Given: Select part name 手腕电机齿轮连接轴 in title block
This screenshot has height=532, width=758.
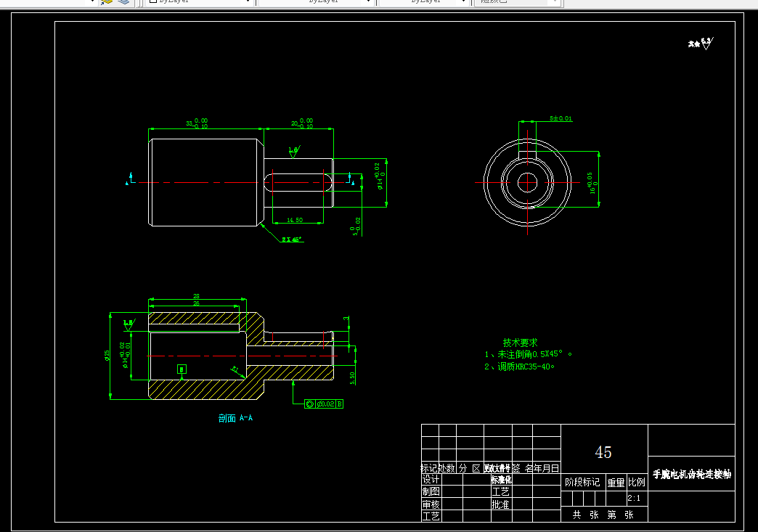Looking at the screenshot, I should pyautogui.click(x=692, y=475).
